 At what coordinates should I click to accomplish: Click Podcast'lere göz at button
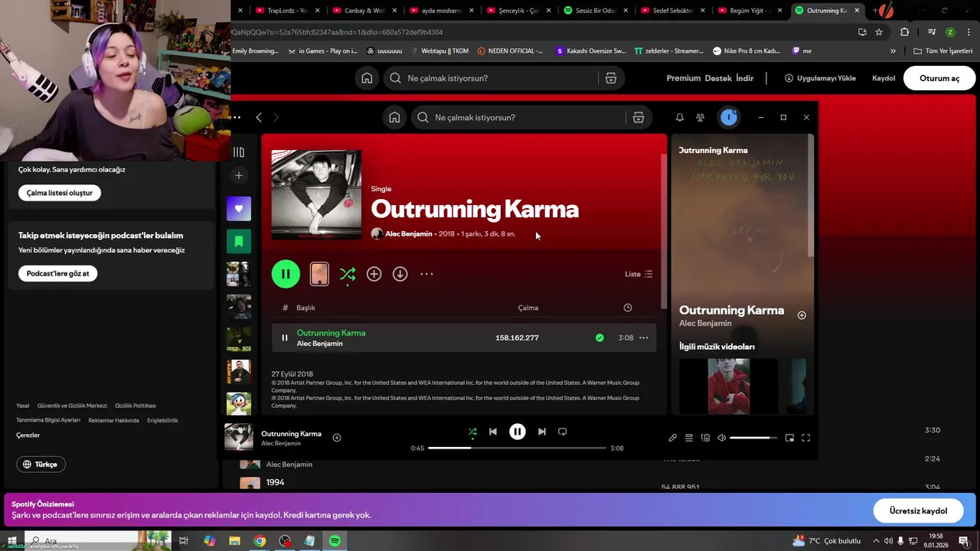click(x=57, y=273)
